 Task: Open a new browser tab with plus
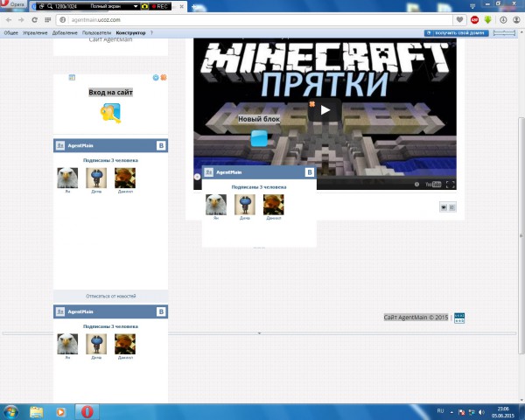194,6
